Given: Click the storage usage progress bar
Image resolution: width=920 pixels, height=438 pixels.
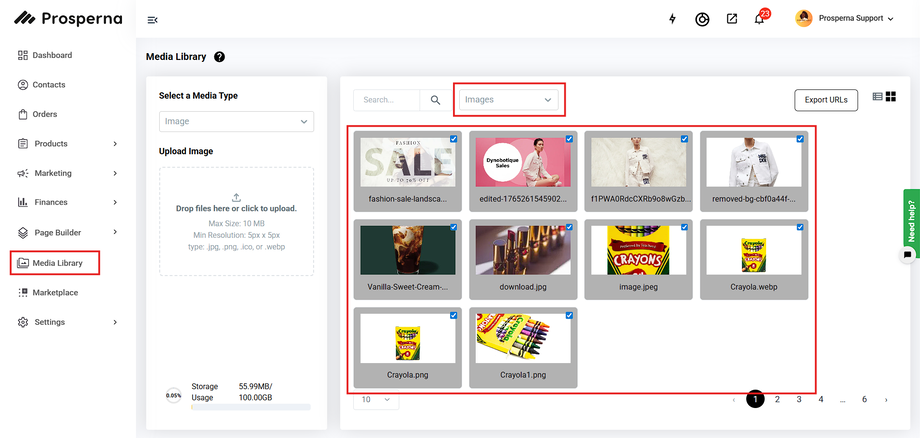Looking at the screenshot, I should pos(251,407).
